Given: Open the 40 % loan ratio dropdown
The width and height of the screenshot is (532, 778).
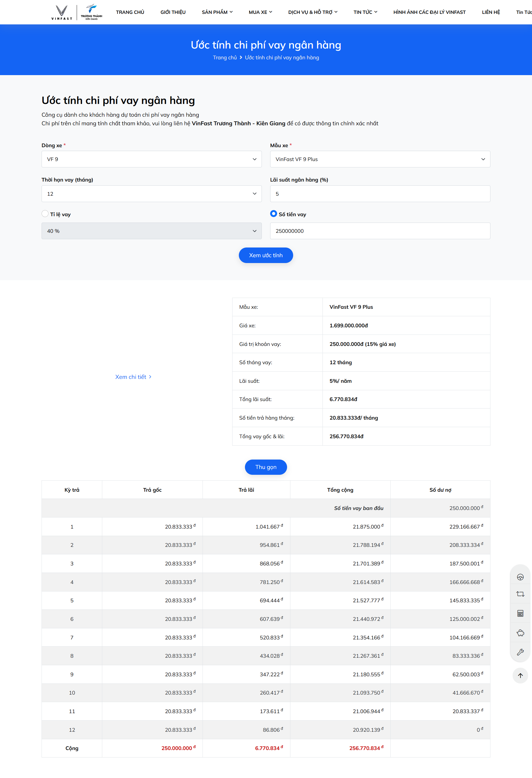Looking at the screenshot, I should 151,231.
